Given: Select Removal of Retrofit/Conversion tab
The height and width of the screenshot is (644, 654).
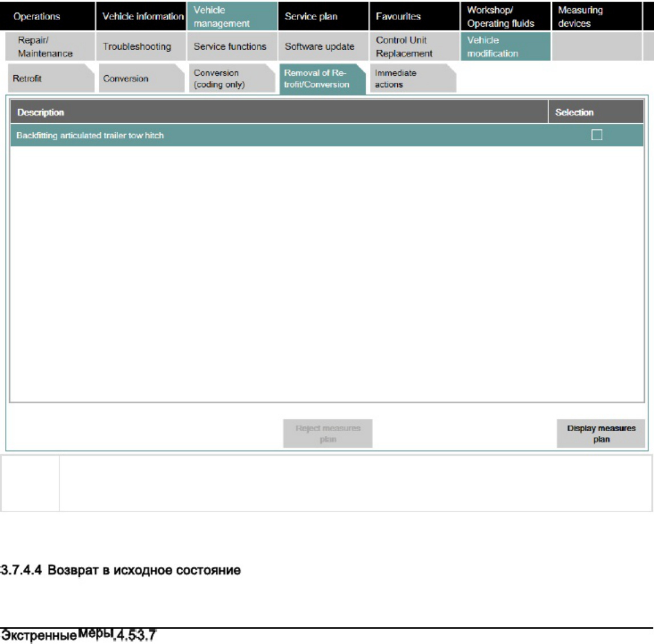Looking at the screenshot, I should click(x=322, y=79).
